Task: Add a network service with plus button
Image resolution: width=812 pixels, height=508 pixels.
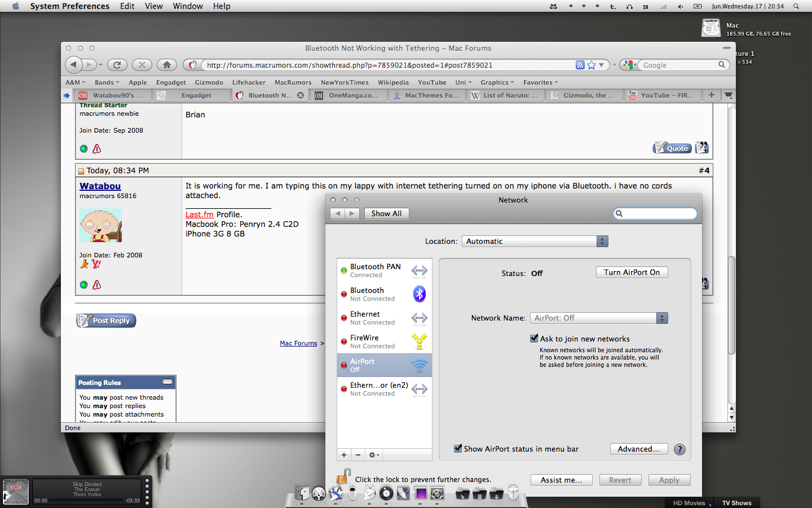Action: coord(344,455)
